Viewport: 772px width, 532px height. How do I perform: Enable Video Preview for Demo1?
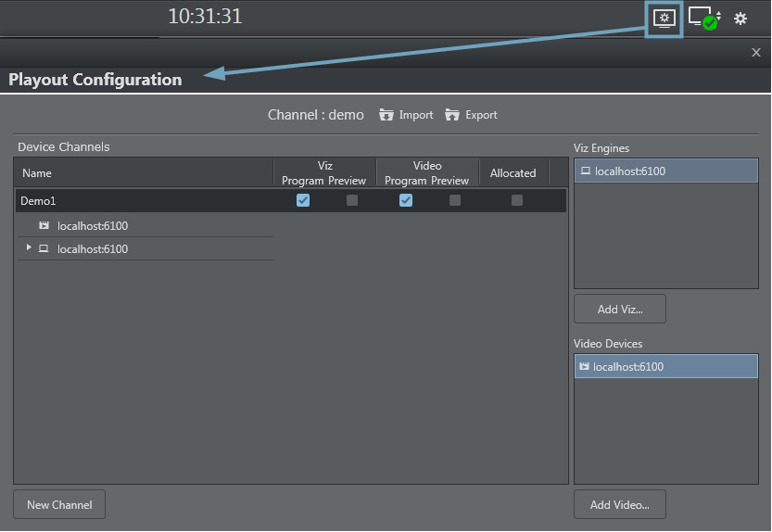tap(455, 200)
